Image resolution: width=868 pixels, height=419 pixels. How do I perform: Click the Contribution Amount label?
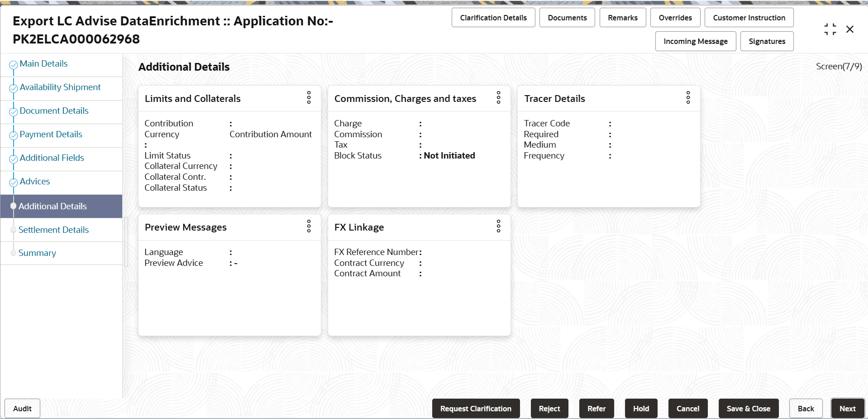click(x=271, y=135)
